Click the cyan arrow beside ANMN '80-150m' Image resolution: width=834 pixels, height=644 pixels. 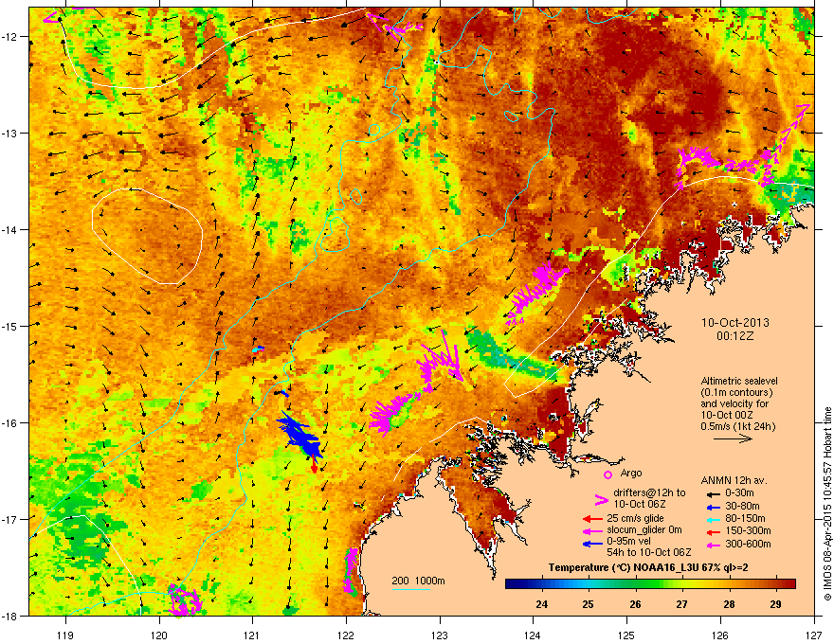pos(712,519)
